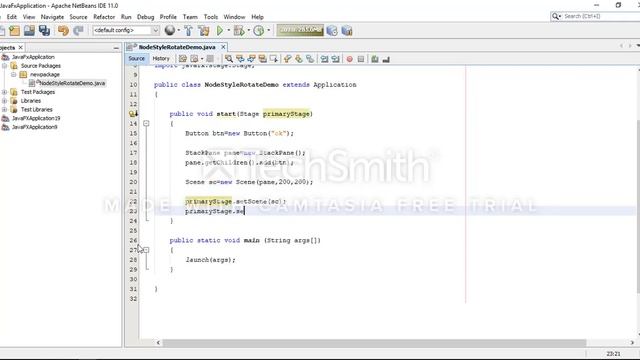The width and height of the screenshot is (640, 360).
Task: Open the Refactor menu
Action: [x=104, y=17]
